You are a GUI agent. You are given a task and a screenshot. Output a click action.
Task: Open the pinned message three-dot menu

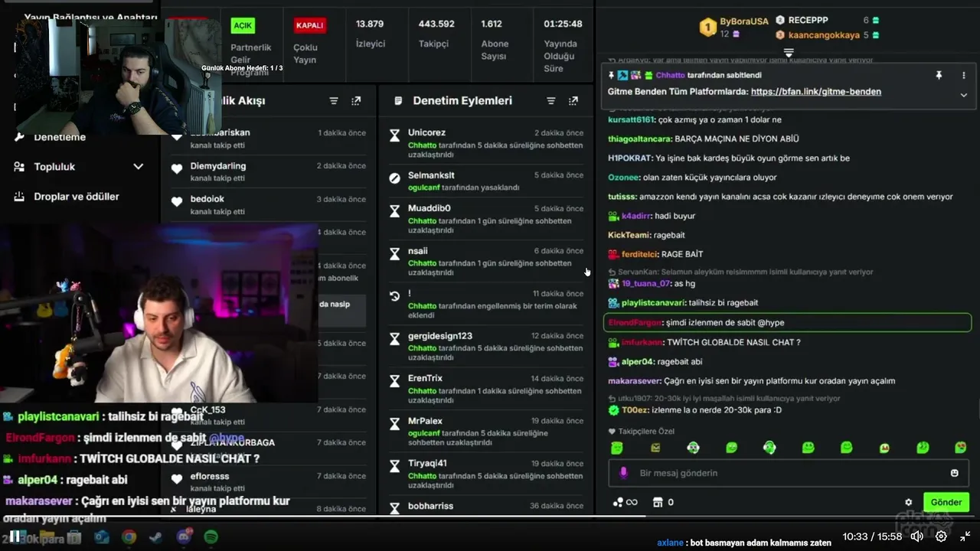pos(964,75)
